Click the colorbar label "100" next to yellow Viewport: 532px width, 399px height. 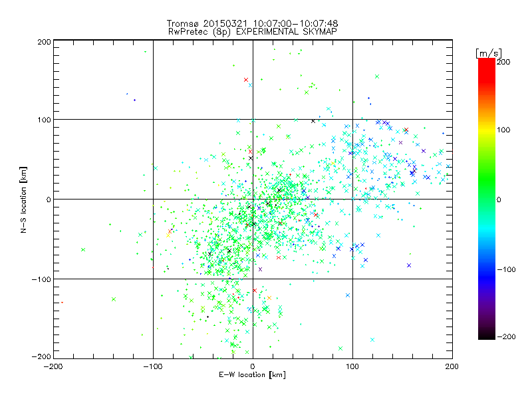503,130
